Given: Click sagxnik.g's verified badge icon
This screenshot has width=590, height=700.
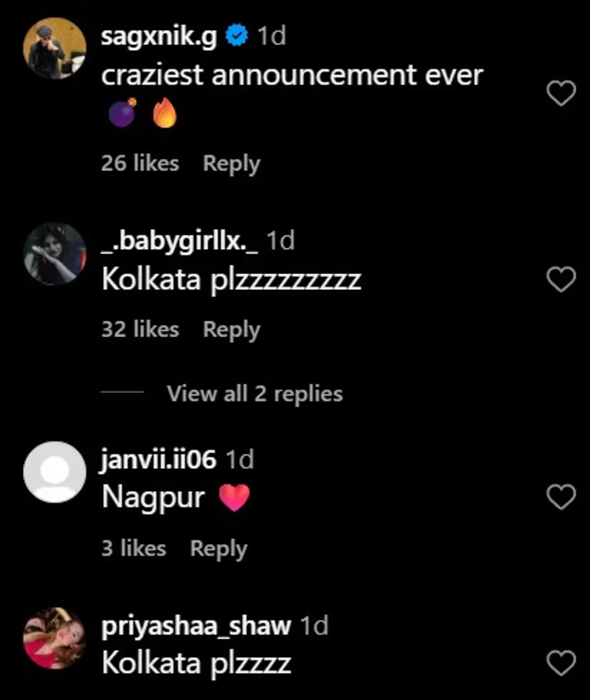Looking at the screenshot, I should point(237,37).
